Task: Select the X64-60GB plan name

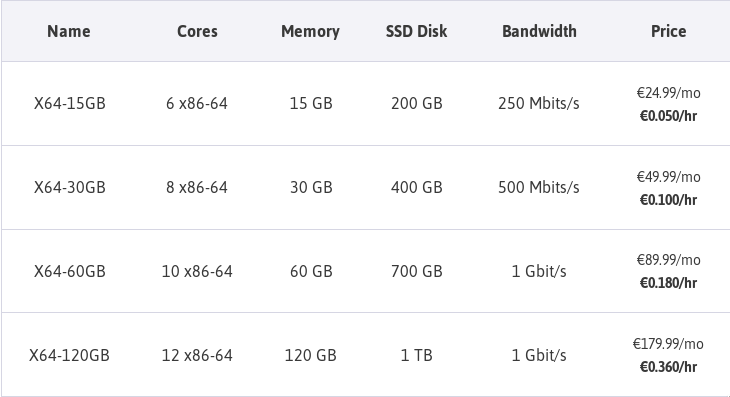Action: point(69,271)
